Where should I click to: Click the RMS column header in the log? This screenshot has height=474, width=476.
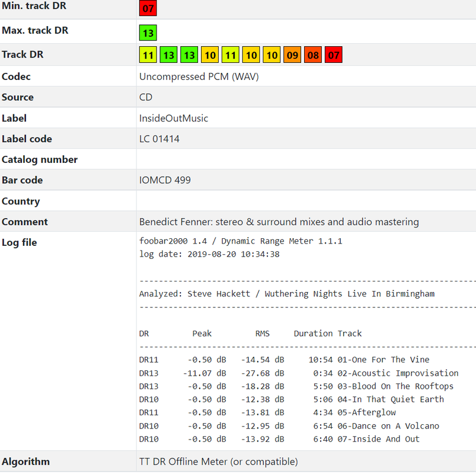point(262,334)
